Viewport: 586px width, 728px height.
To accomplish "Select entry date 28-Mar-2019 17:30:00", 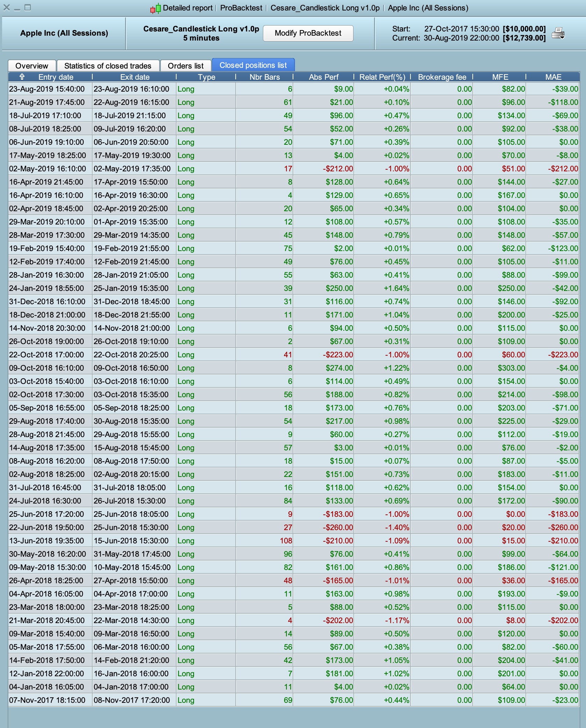I will point(47,235).
